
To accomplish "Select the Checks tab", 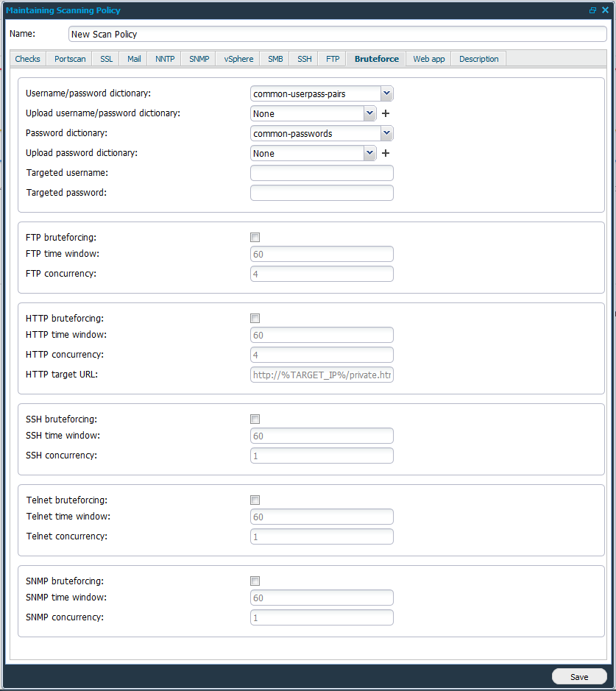I will tap(28, 59).
